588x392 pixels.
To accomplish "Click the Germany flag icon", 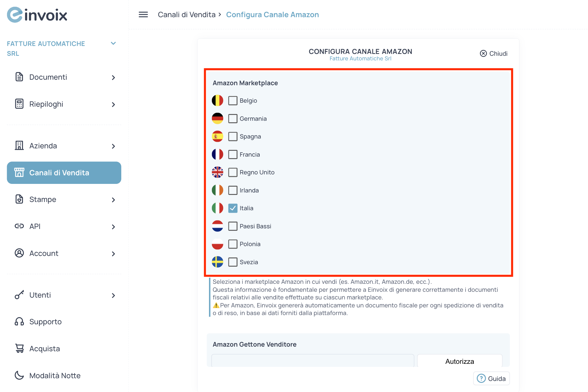I will [x=217, y=118].
